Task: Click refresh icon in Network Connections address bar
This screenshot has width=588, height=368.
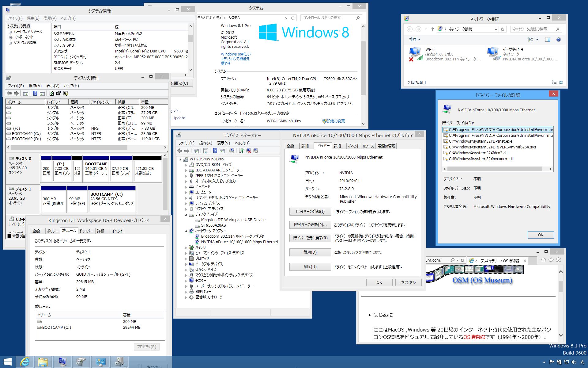Action: 503,29
